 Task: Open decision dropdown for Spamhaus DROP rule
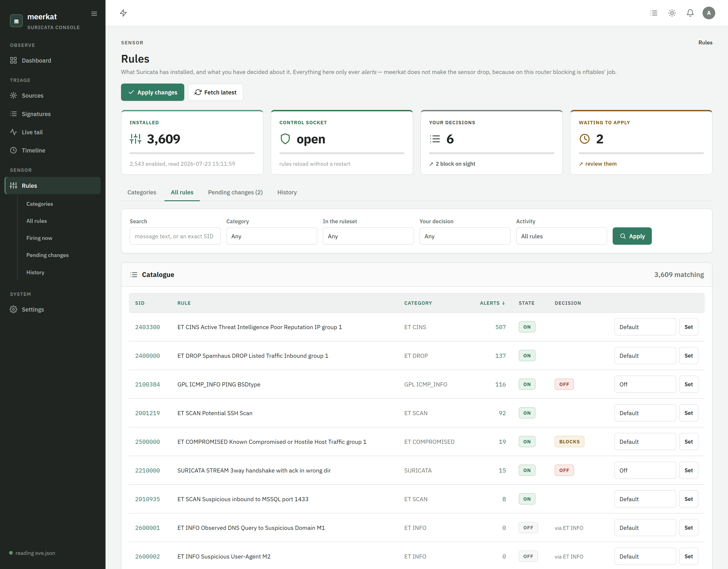pyautogui.click(x=645, y=356)
